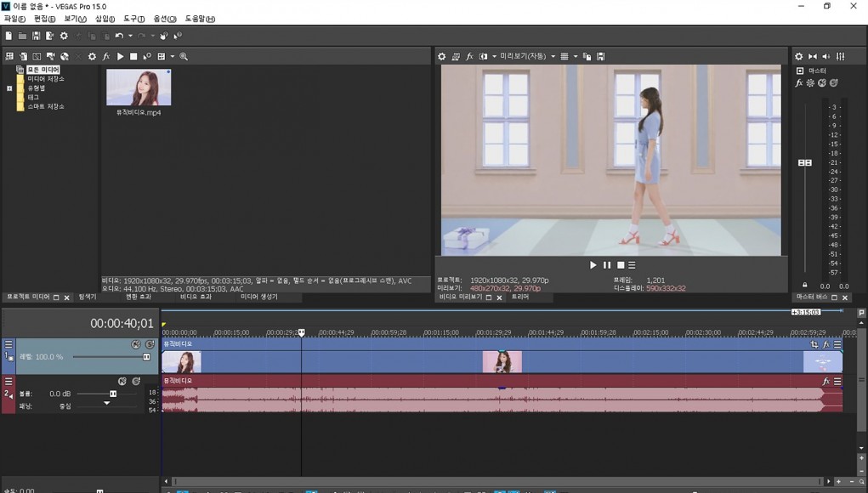This screenshot has width=868, height=493.
Task: Stop media preview in Project Media toolbar
Action: pyautogui.click(x=133, y=56)
